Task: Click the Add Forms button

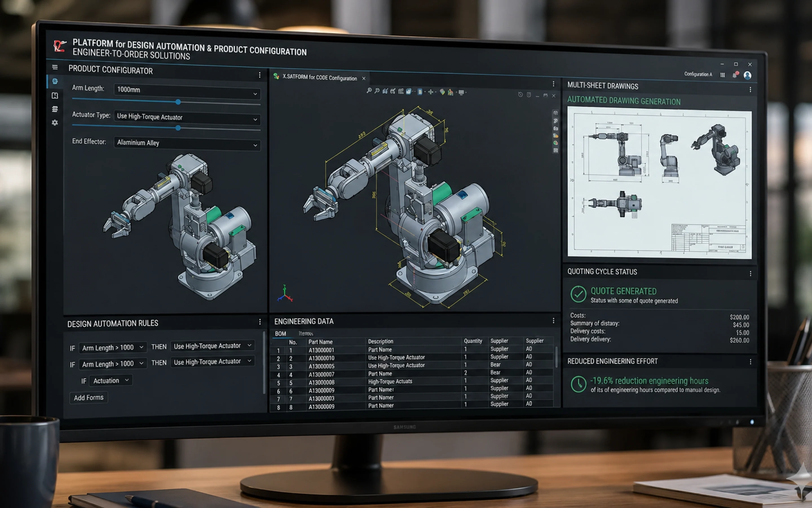Action: 89,398
